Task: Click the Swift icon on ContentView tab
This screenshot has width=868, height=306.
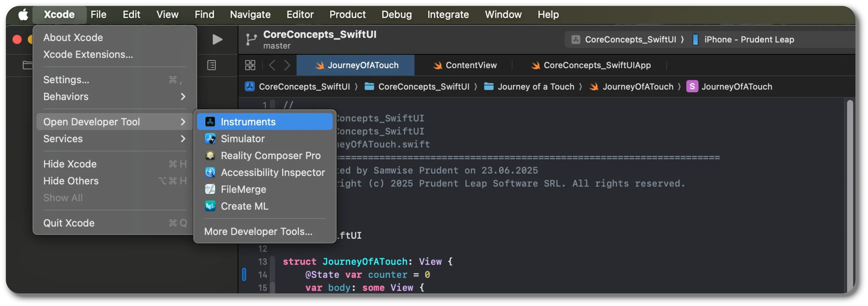Action: [437, 65]
